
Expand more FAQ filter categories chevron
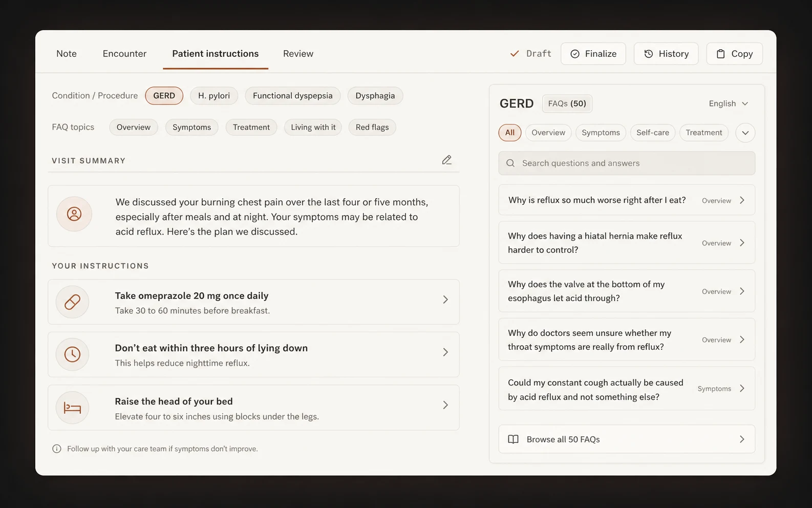(x=745, y=133)
